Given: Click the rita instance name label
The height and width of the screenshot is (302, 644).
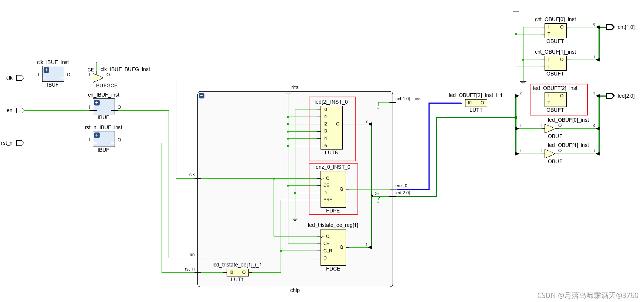Looking at the screenshot, I should click(295, 88).
